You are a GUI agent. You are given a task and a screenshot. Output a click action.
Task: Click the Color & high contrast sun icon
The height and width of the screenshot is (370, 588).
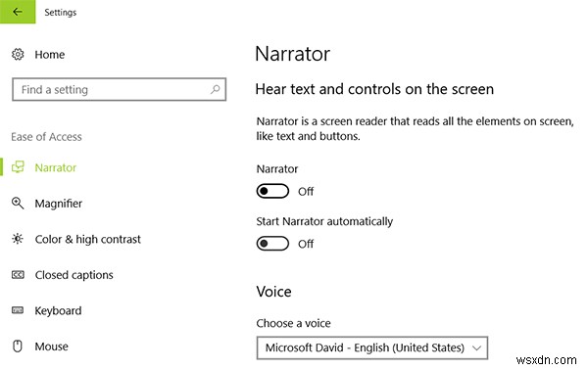(x=18, y=239)
